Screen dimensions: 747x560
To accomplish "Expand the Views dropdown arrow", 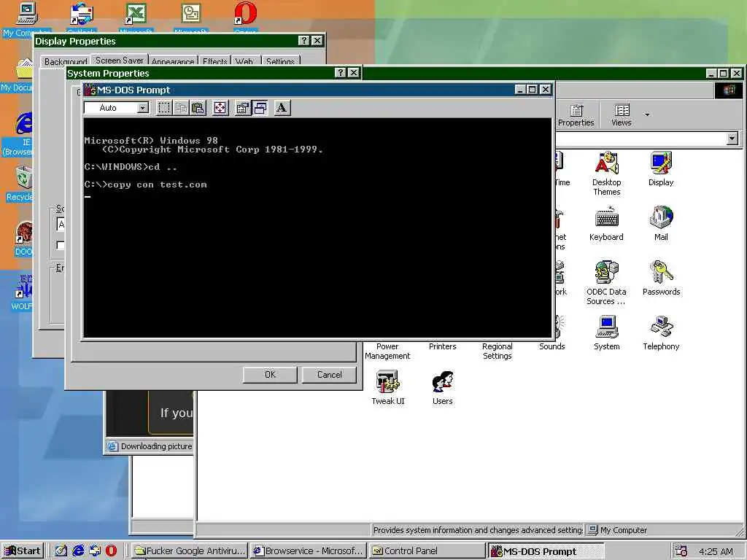I will [647, 114].
